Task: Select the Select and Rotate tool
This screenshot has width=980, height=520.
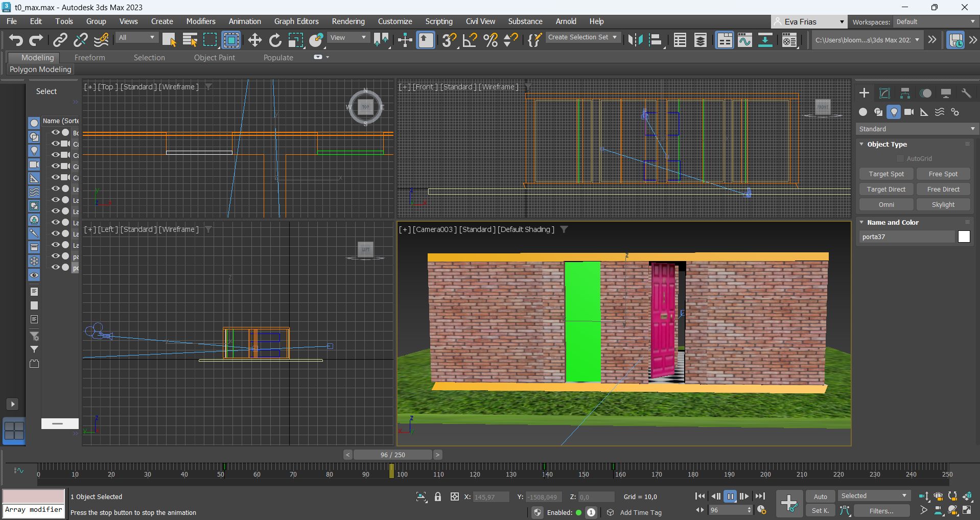Action: 275,40
